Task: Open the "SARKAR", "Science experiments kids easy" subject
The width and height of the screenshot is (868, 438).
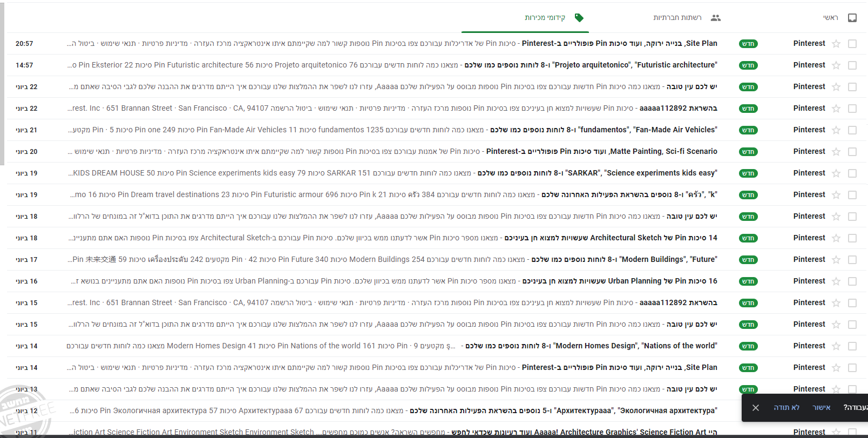Action: (x=598, y=173)
